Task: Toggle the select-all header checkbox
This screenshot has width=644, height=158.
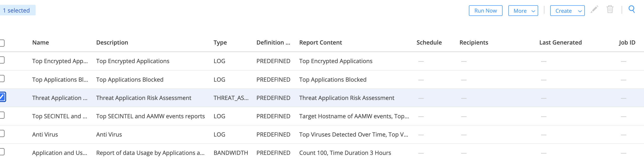Action: 2,43
